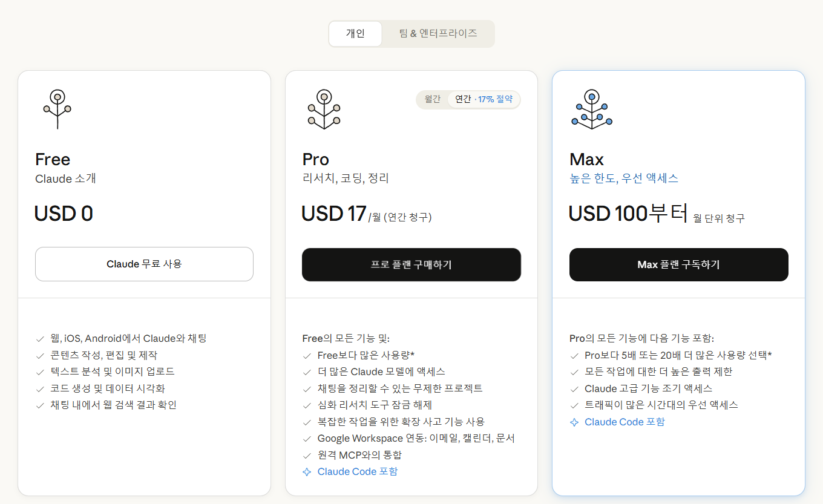Click 채팅을 정리할 수 있는 무제한 프로젝트 text

coord(400,389)
